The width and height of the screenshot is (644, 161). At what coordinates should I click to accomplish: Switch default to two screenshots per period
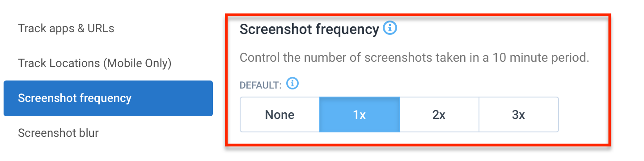tap(439, 115)
